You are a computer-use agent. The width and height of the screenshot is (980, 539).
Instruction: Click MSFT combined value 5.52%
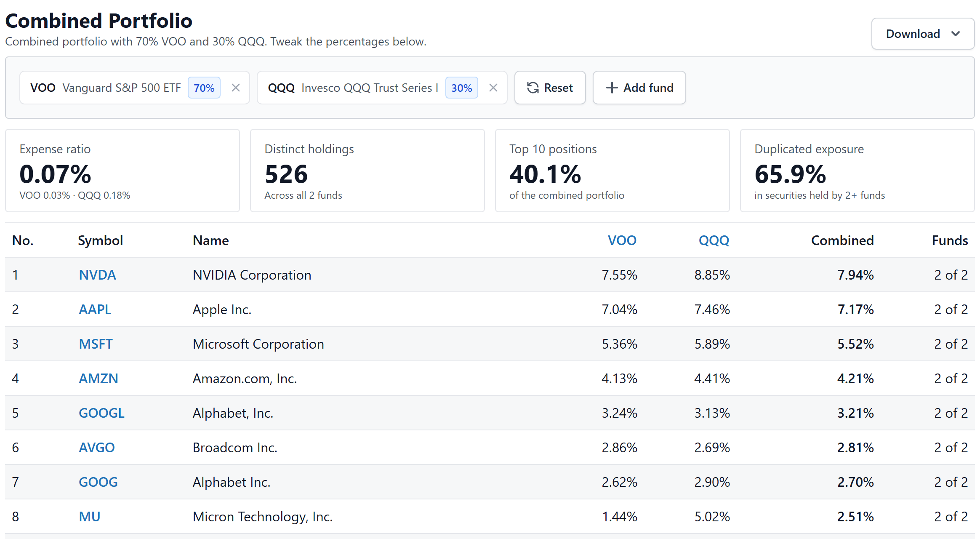point(855,344)
